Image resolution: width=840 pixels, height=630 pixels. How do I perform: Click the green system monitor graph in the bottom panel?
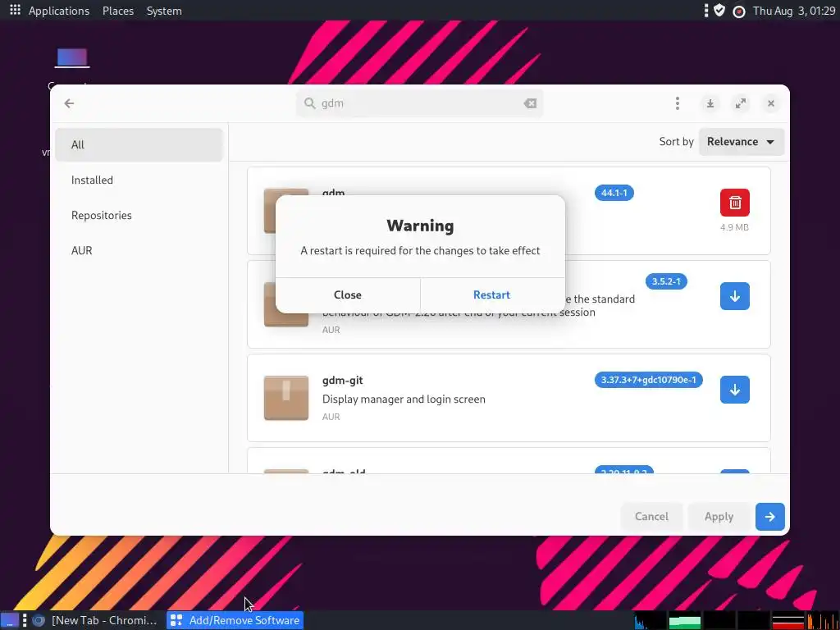[685, 620]
